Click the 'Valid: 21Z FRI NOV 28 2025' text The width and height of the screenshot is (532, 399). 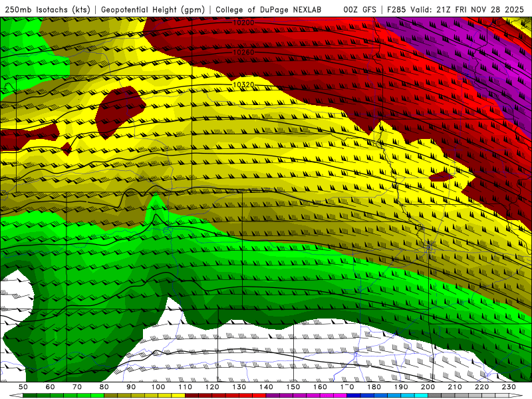(467, 10)
